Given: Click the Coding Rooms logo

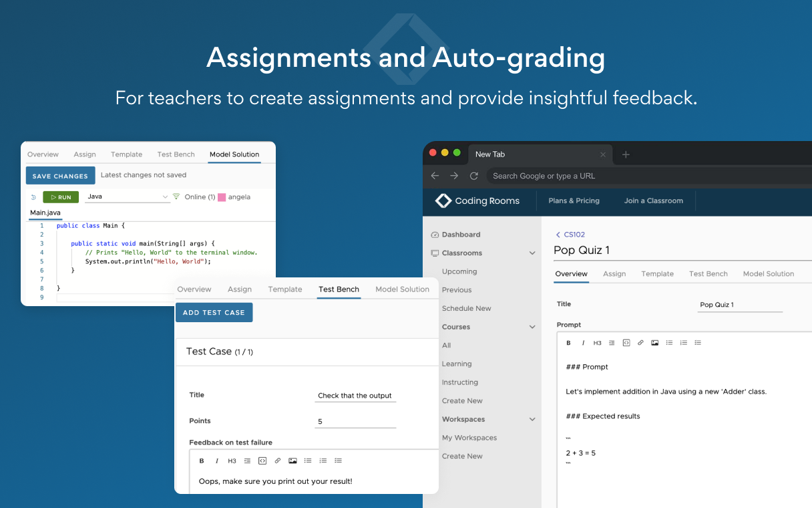Looking at the screenshot, I should click(477, 201).
